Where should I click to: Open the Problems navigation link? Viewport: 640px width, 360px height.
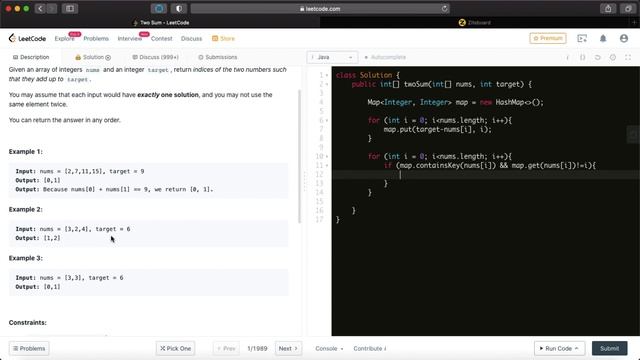(x=96, y=38)
